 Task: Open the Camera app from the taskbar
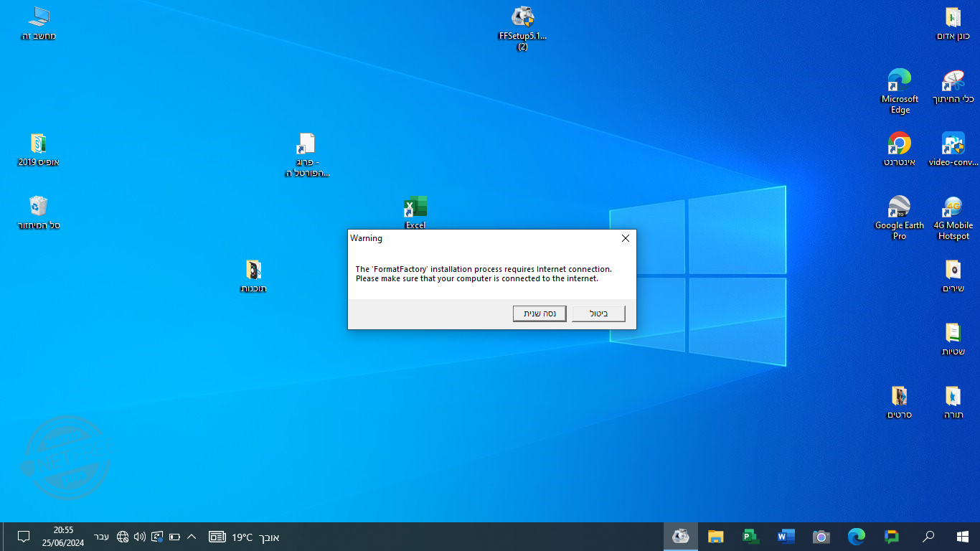pyautogui.click(x=821, y=537)
